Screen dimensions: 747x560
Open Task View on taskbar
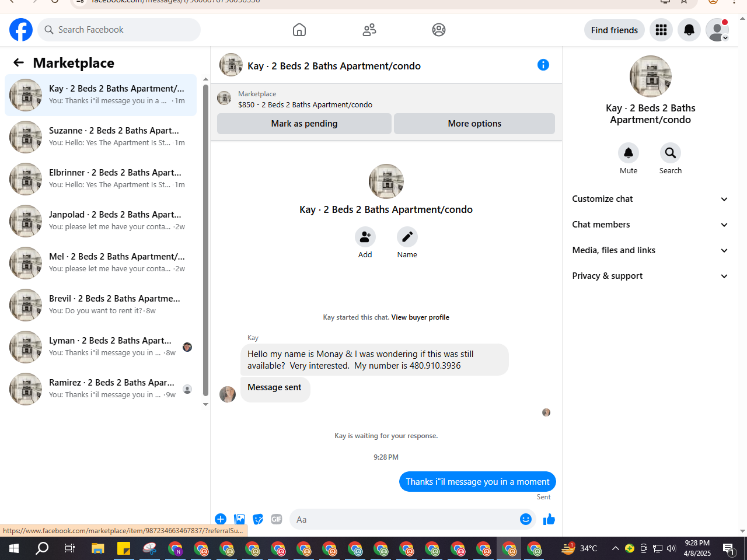tap(70, 548)
